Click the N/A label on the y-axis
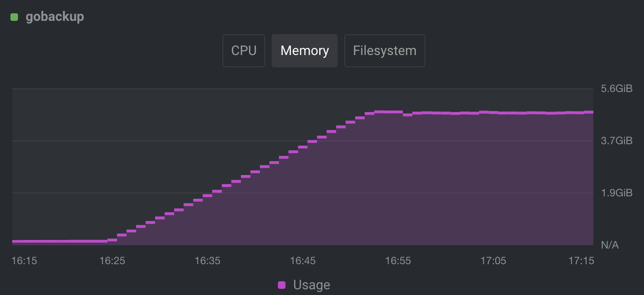The image size is (644, 295). click(610, 245)
